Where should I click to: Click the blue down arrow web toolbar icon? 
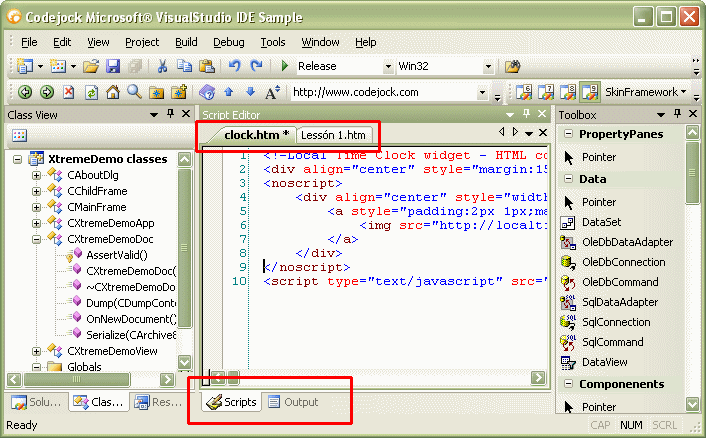click(251, 92)
